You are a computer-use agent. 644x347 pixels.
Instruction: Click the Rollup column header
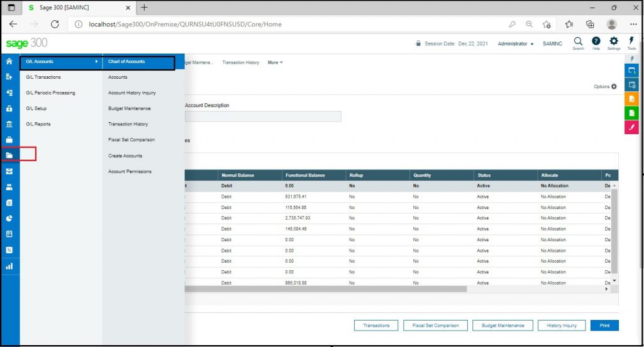356,175
